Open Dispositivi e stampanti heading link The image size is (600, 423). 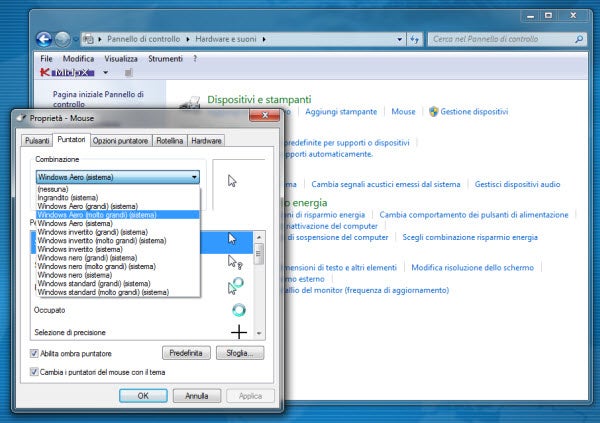(259, 100)
